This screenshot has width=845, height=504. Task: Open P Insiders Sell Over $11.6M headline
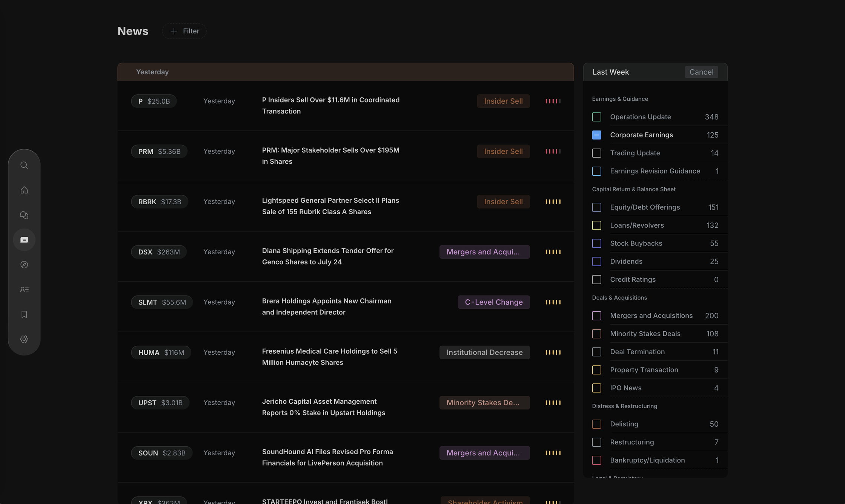coord(331,106)
